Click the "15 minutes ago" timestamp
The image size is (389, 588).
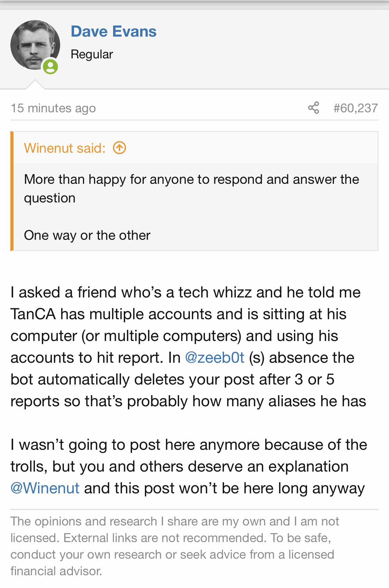click(53, 108)
